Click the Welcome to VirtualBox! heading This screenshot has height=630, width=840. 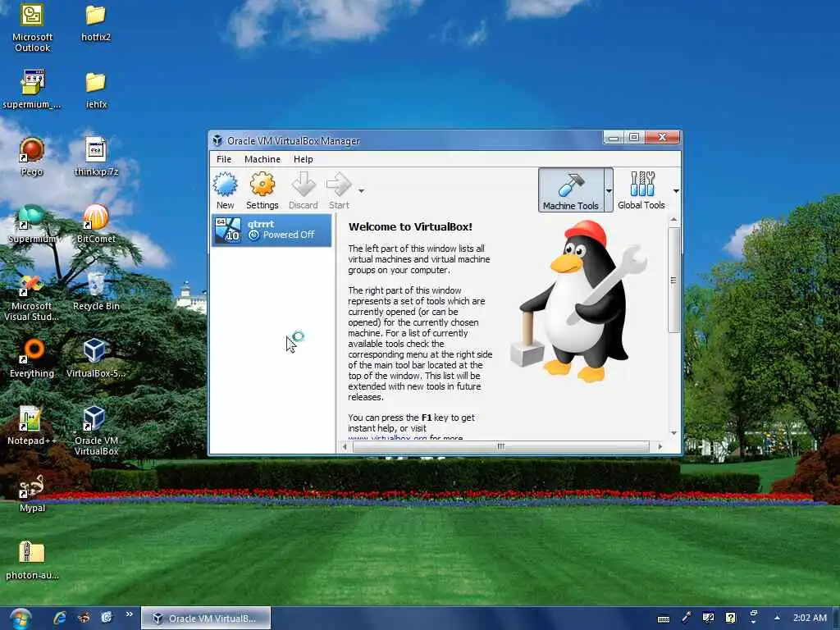tap(410, 226)
